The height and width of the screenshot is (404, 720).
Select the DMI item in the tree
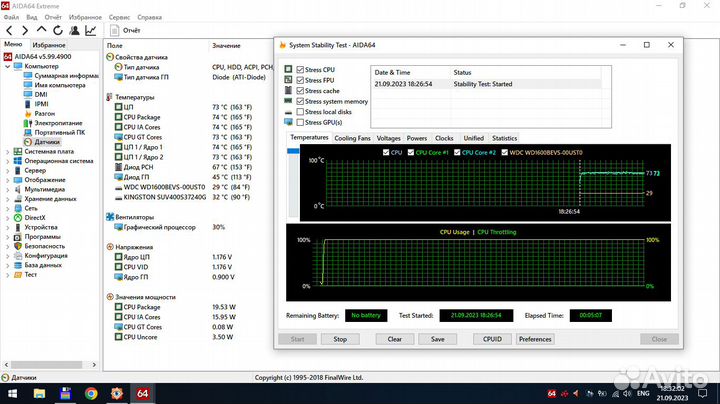pos(41,94)
